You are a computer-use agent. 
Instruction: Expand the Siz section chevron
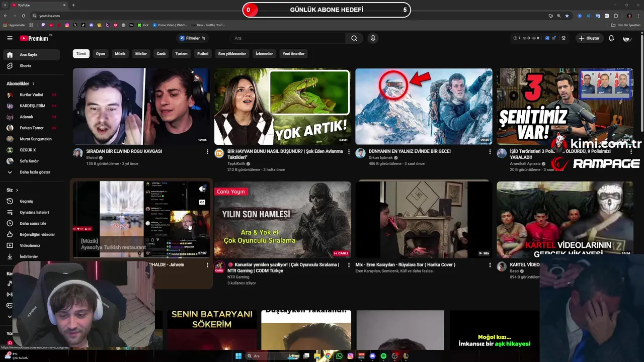click(17, 190)
